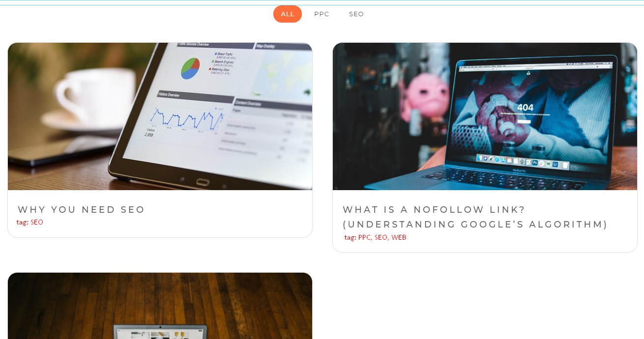Click the tag: SEO under Why You Need SEO
644x339 pixels.
[30, 222]
